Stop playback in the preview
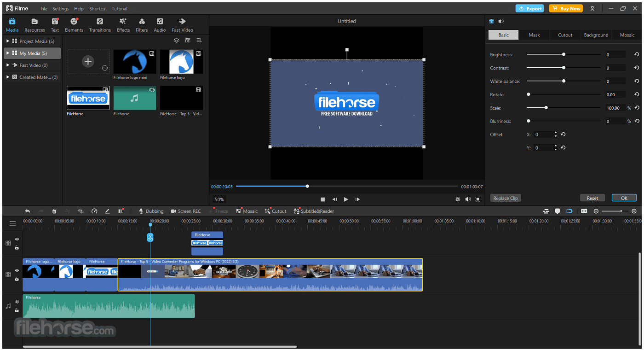 click(322, 199)
